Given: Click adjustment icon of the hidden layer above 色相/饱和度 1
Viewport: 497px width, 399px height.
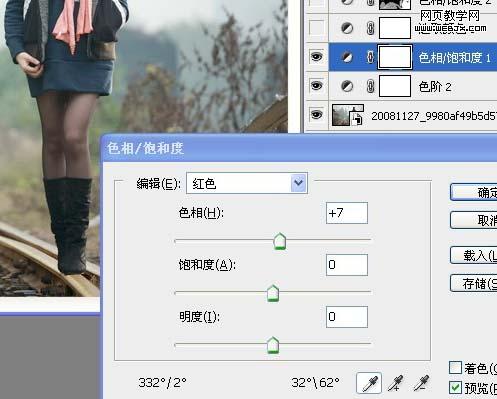Looking at the screenshot, I should click(347, 28).
